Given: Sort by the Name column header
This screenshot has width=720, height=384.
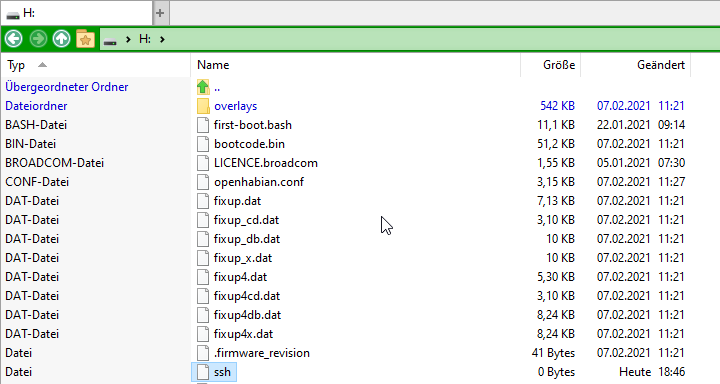Looking at the screenshot, I should [355, 65].
